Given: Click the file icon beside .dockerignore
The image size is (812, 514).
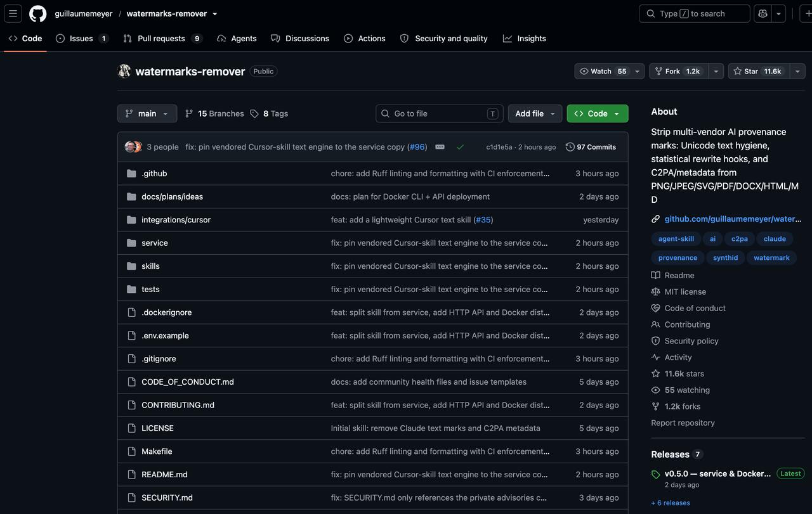Looking at the screenshot, I should click(x=131, y=312).
